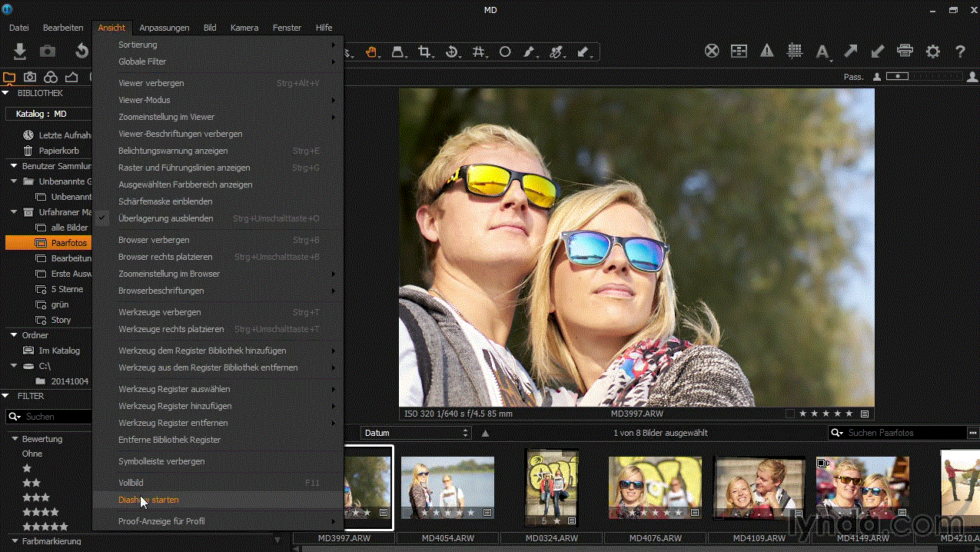The image size is (980, 552).
Task: Toggle Raster und Führungslinien anzeigen
Action: 218,168
